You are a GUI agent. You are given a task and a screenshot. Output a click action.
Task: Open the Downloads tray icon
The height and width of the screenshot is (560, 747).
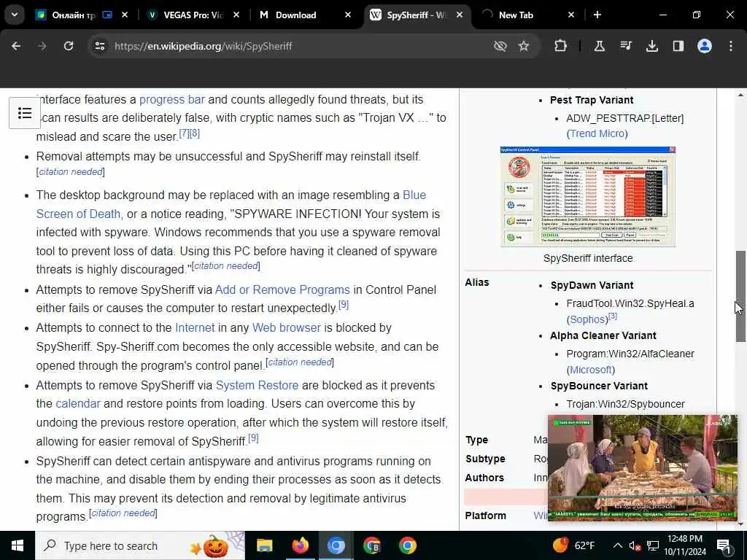(652, 46)
